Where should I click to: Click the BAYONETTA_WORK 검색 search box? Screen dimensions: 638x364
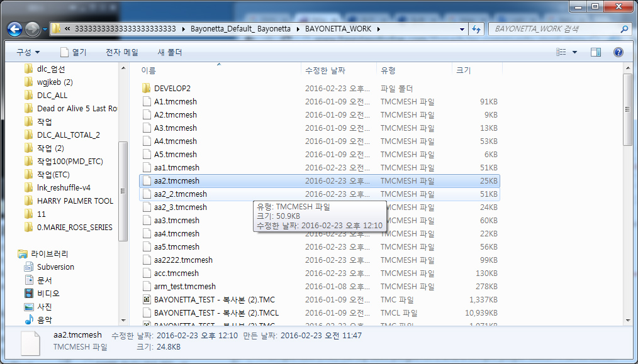point(554,29)
